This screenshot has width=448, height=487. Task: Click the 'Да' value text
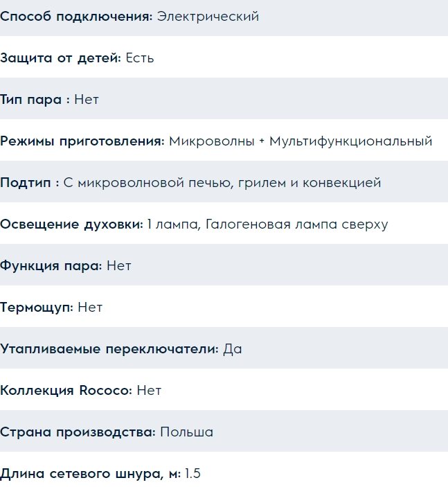[x=233, y=349]
